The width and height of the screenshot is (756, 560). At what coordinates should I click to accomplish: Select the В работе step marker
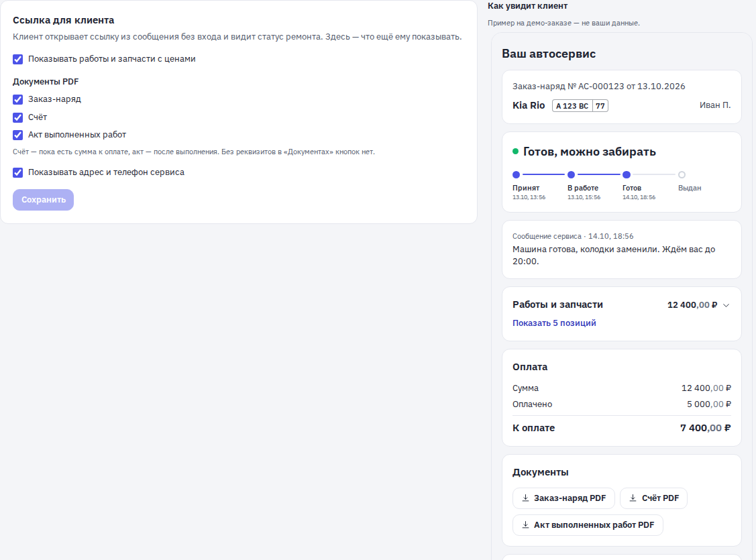[x=572, y=174]
